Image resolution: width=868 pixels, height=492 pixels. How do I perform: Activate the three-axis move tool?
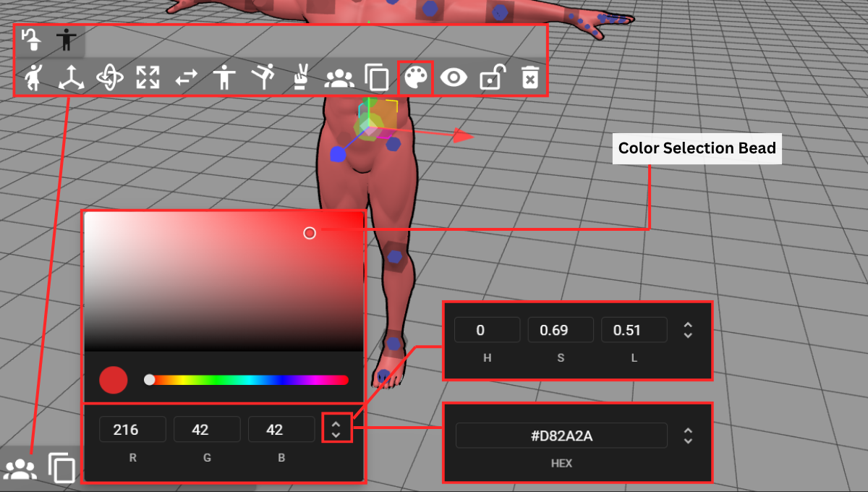coord(72,77)
